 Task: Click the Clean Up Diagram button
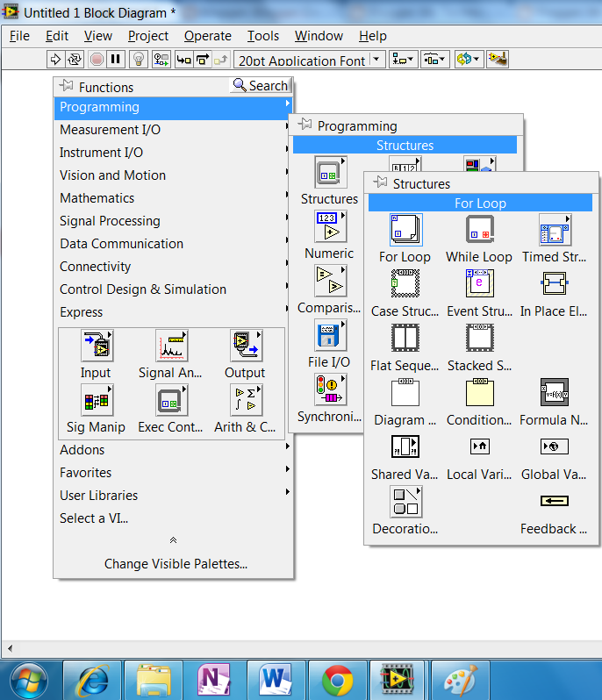point(498,59)
